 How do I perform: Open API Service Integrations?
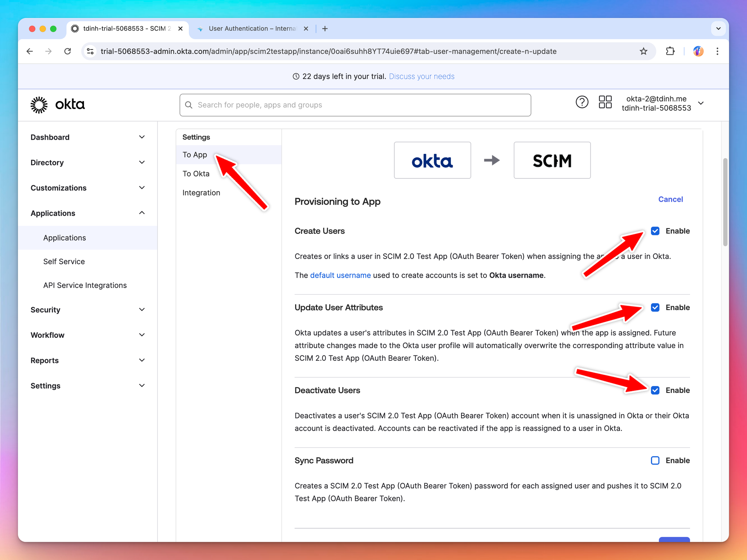(x=85, y=285)
